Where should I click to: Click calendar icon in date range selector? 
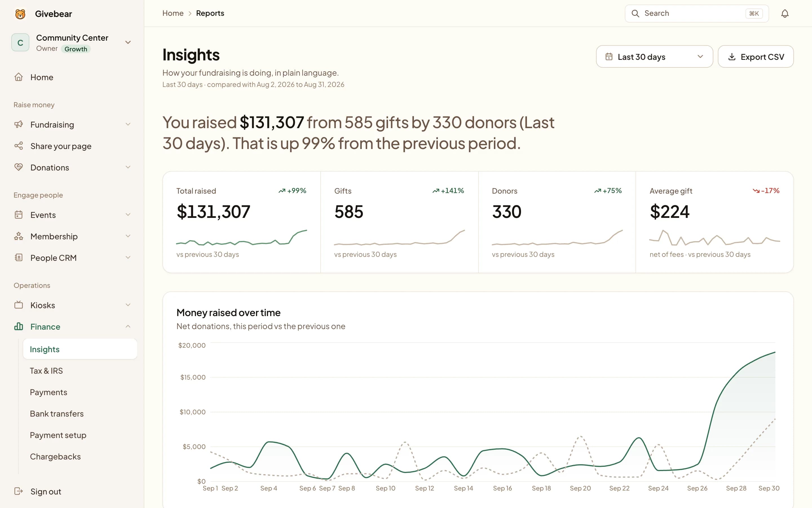click(x=609, y=57)
